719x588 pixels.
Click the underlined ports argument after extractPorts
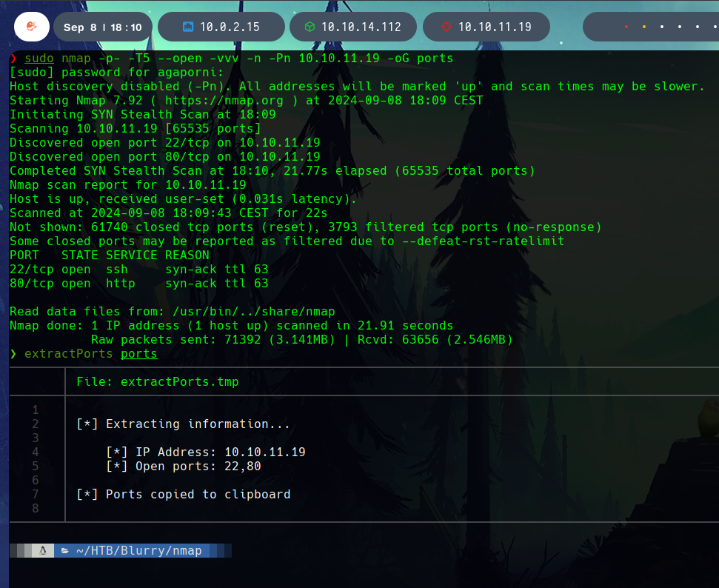[139, 354]
